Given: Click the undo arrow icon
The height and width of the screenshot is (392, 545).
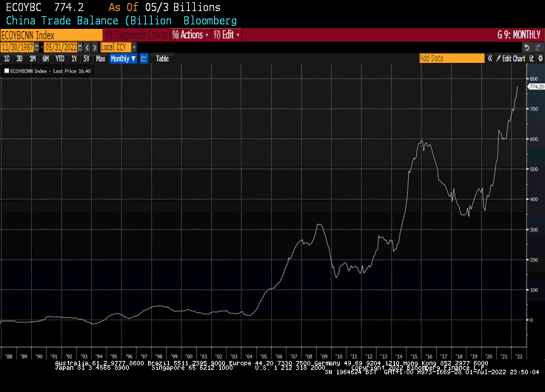Looking at the screenshot, I should tap(527, 47).
